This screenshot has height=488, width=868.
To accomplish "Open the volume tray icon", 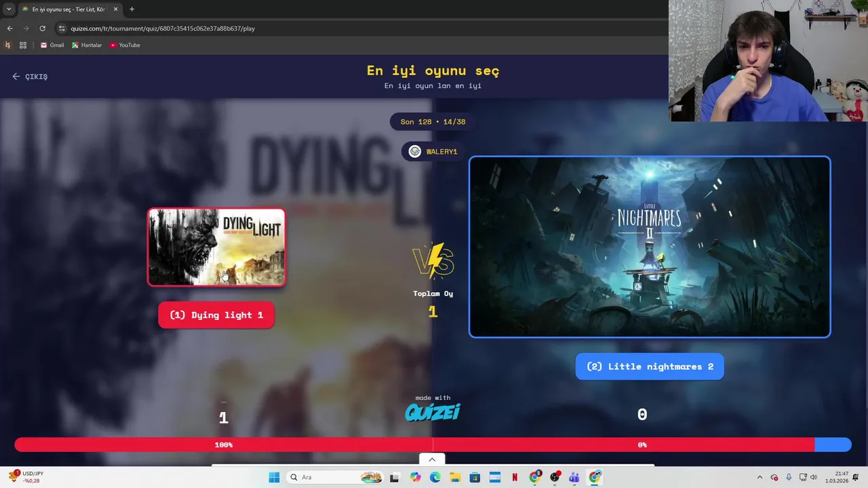I will point(814,477).
